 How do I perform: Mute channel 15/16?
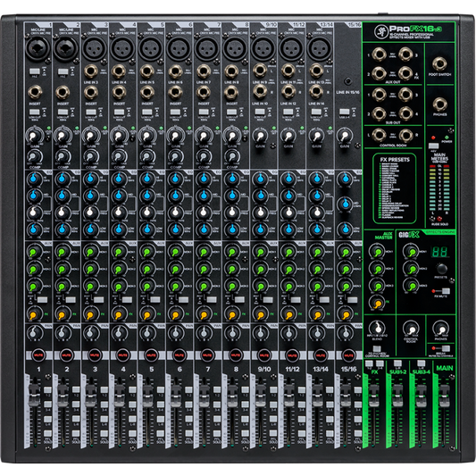point(348,355)
